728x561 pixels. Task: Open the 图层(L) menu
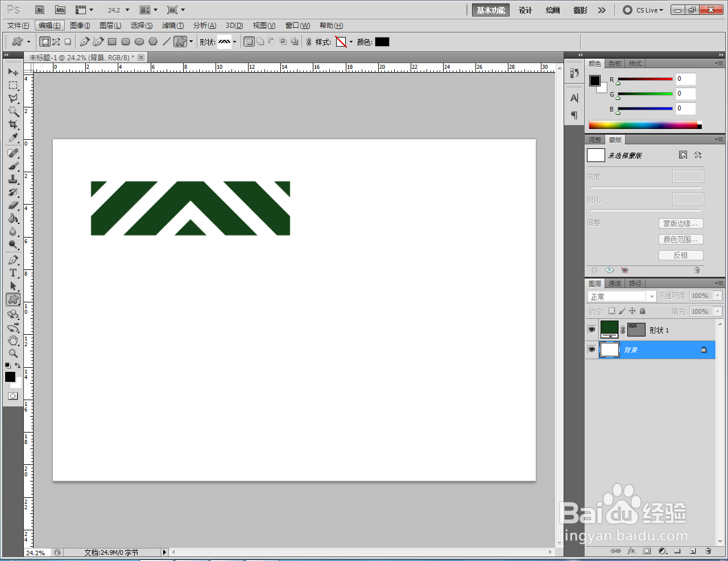[x=110, y=26]
